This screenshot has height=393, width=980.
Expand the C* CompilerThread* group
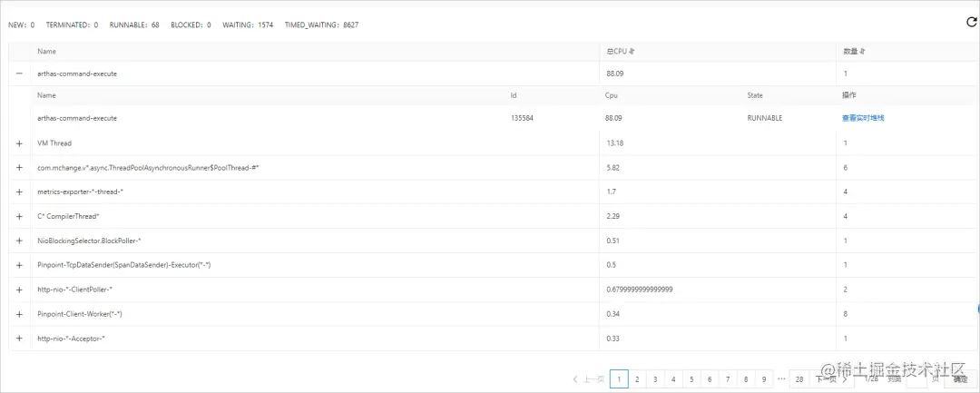click(19, 216)
